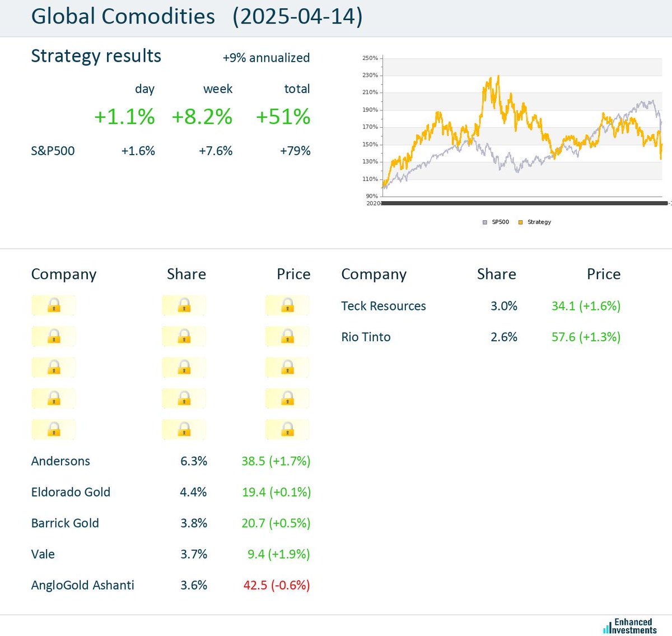The image size is (672, 636).
Task: Click the first-row Price lock icon
Action: point(288,305)
